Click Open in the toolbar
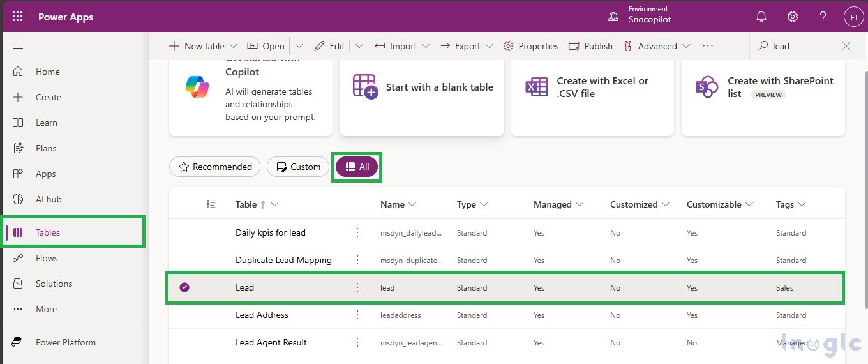 pos(266,46)
